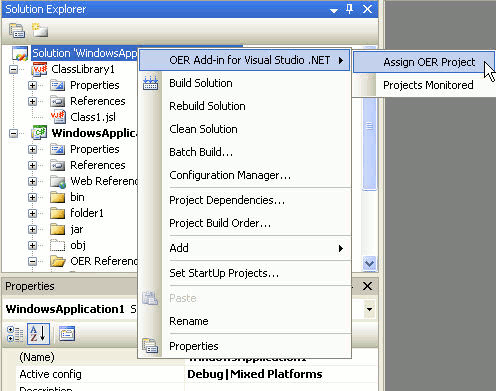
Task: Click the Class1.jsl file icon
Action: (58, 117)
